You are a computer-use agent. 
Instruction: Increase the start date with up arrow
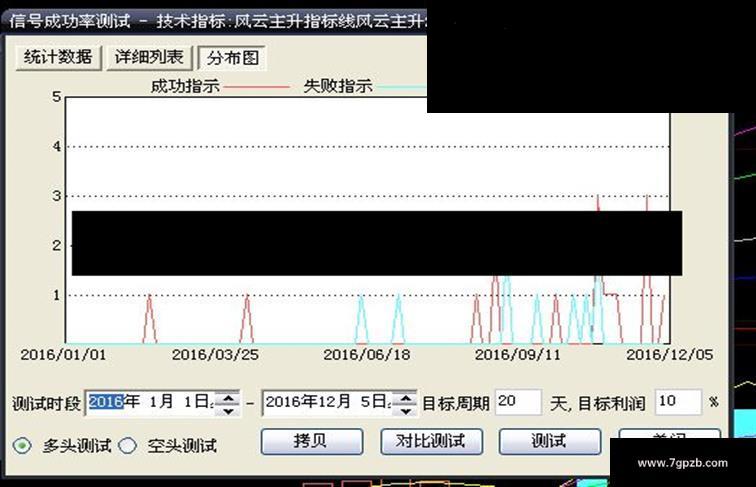(x=228, y=398)
